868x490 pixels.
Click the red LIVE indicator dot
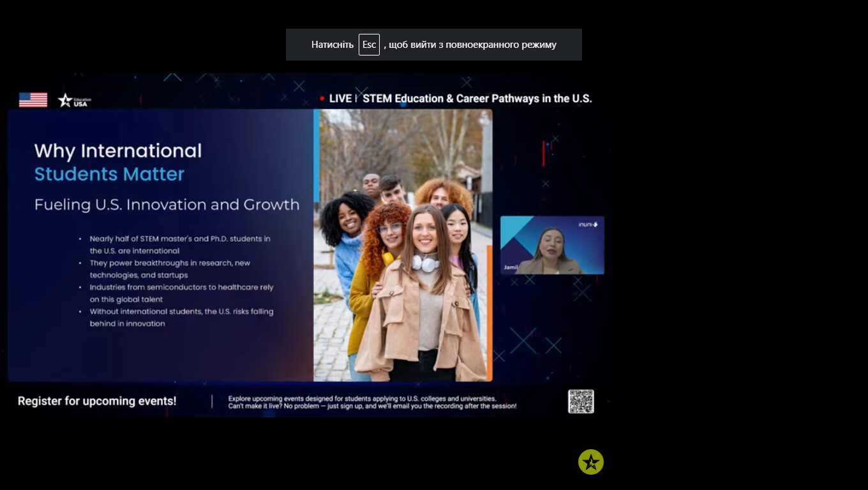tap(322, 99)
